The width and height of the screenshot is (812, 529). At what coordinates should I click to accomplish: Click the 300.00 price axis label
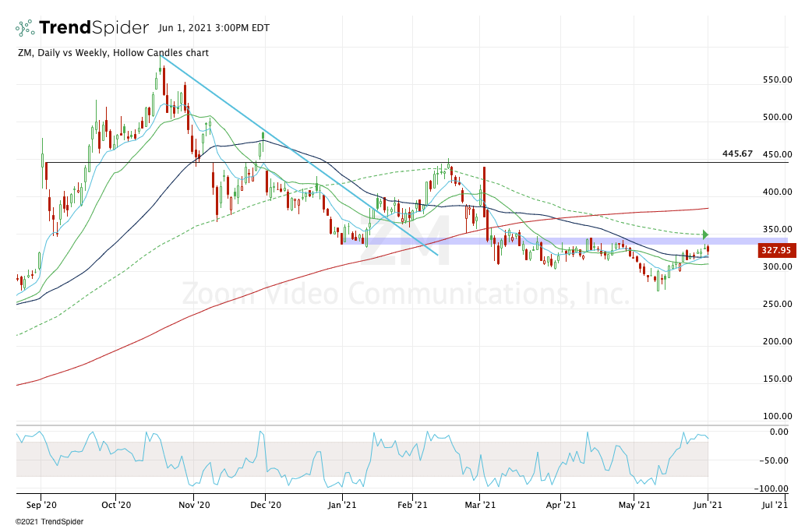[777, 266]
